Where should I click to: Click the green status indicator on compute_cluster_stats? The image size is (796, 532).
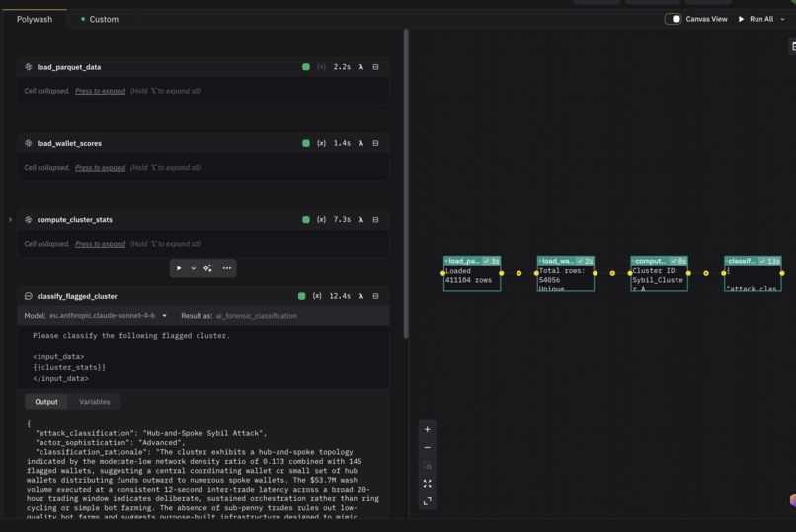tap(305, 219)
